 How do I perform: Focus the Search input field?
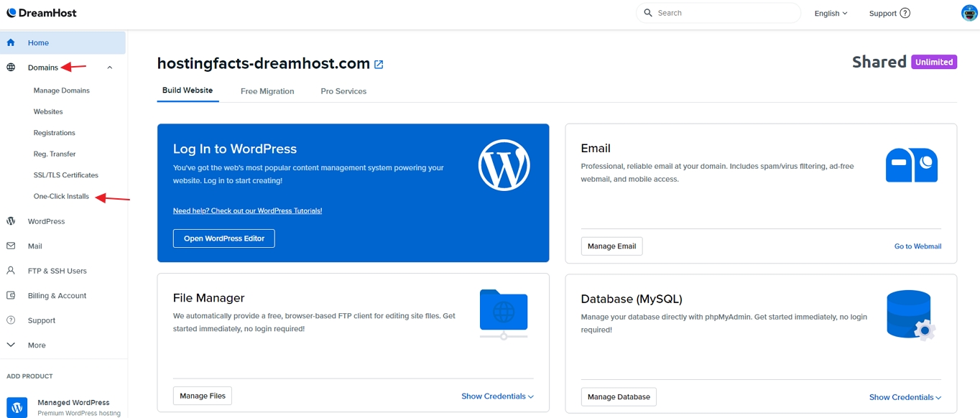click(718, 13)
